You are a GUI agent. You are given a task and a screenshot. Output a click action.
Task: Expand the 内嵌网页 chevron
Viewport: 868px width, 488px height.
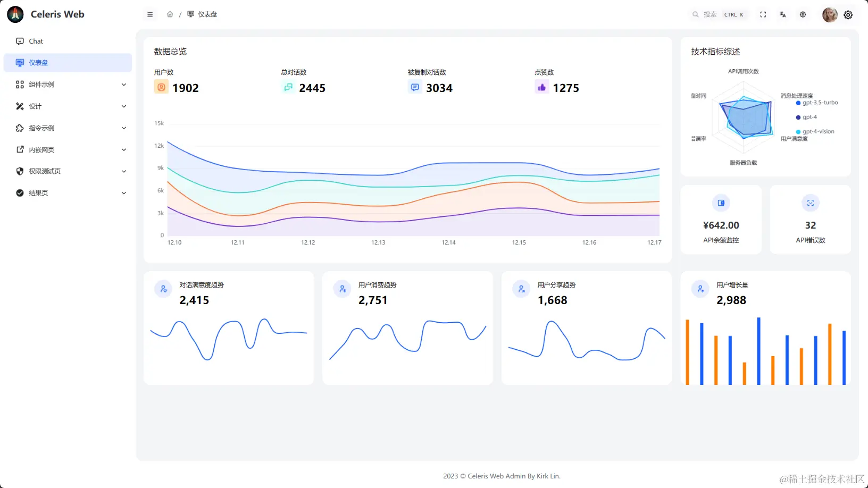coord(124,150)
